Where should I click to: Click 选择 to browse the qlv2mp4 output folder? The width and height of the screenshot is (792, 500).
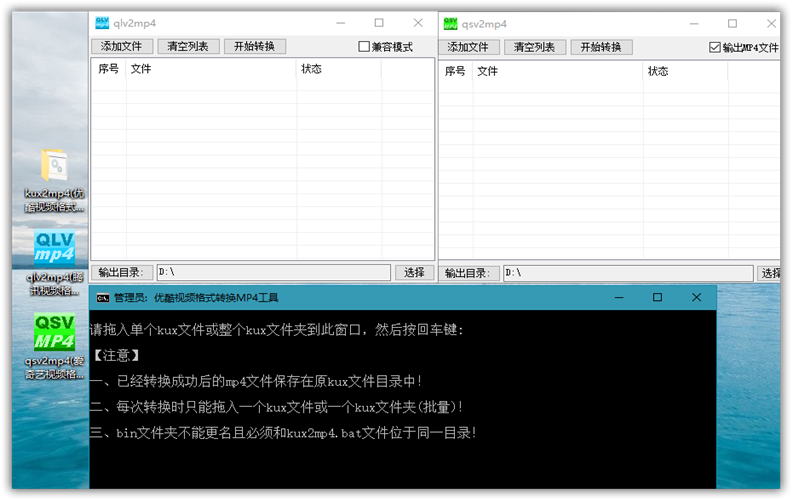click(x=414, y=272)
